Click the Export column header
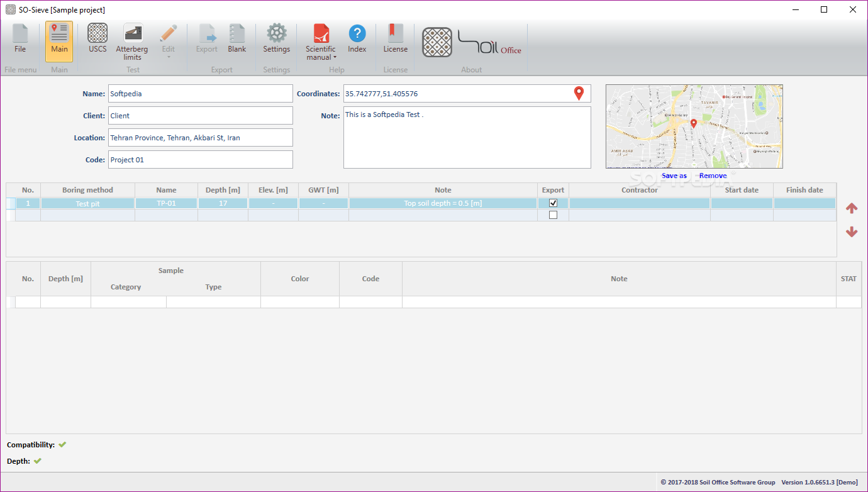The image size is (868, 492). coord(553,190)
